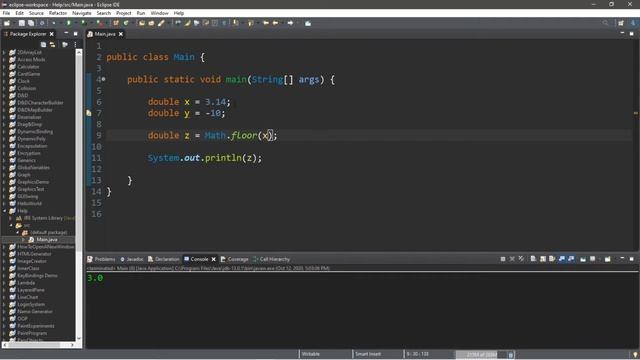Click Run External Tools toolbar icon
Image resolution: width=640 pixels, height=360 pixels.
pyautogui.click(x=100, y=23)
